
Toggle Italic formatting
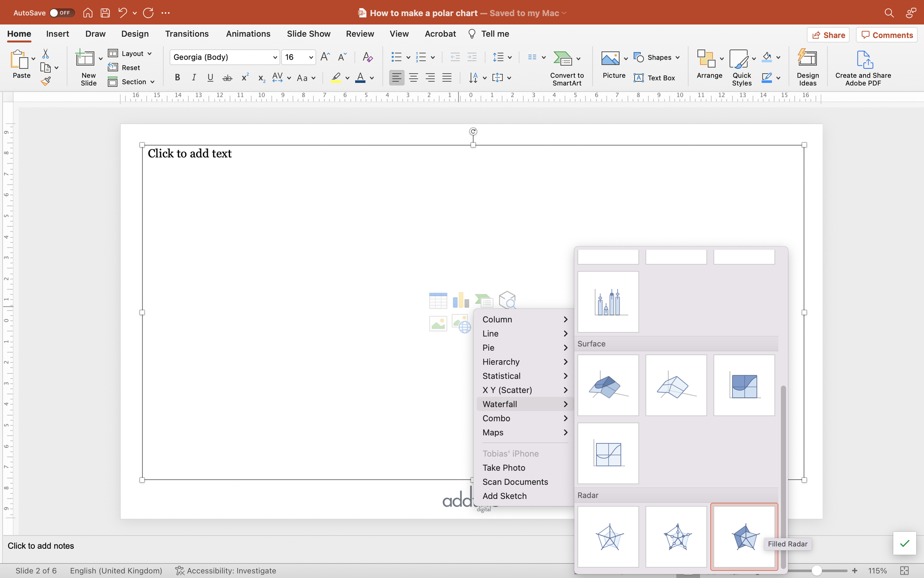[194, 78]
